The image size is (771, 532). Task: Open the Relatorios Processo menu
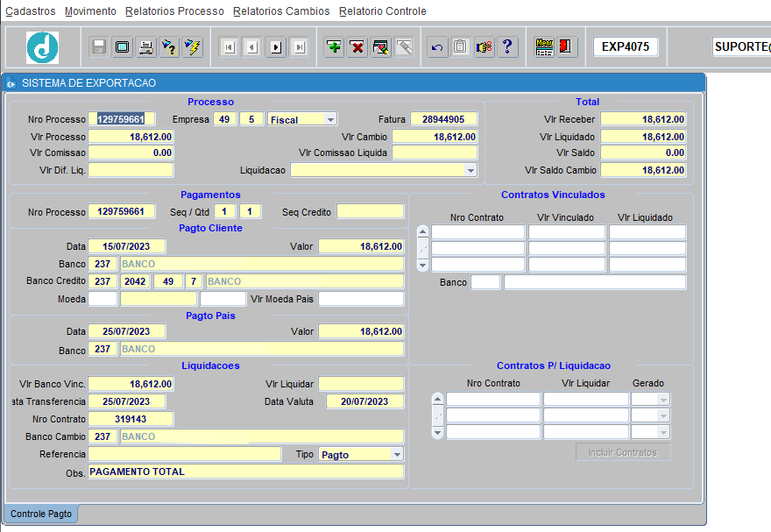point(174,11)
